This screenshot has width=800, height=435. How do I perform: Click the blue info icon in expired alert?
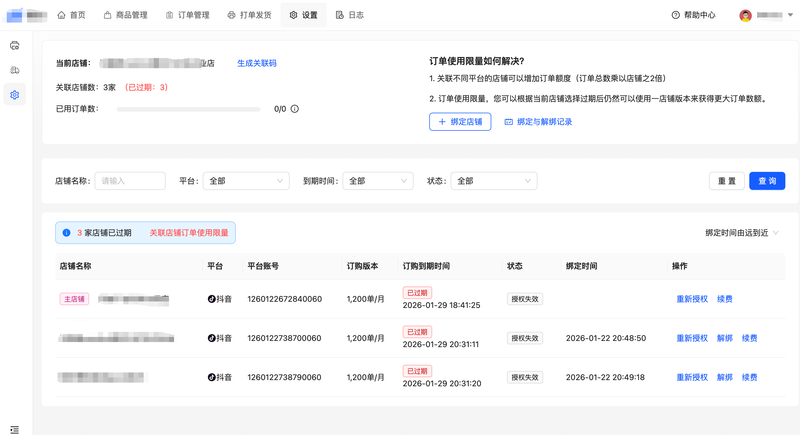pos(67,233)
